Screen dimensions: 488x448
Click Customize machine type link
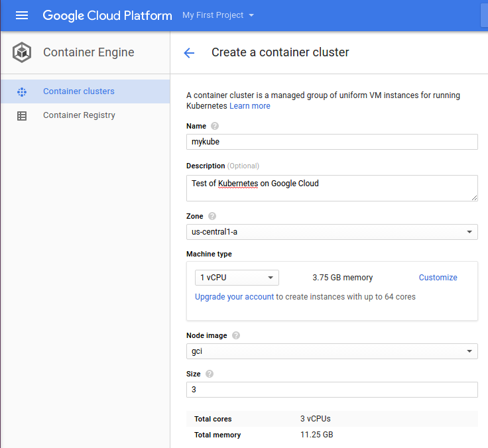point(438,278)
